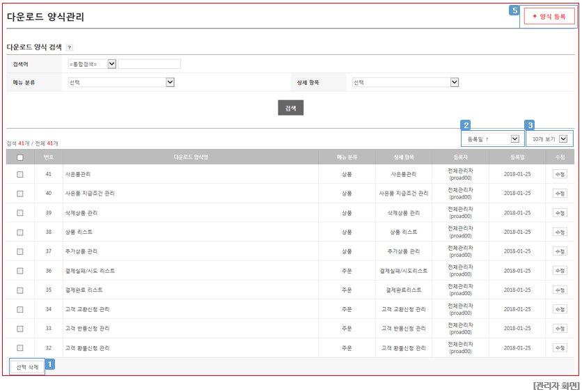Click form name 고객 교환신청 관리 in row 34
Image resolution: width=582 pixels, height=392 pixels.
click(87, 309)
